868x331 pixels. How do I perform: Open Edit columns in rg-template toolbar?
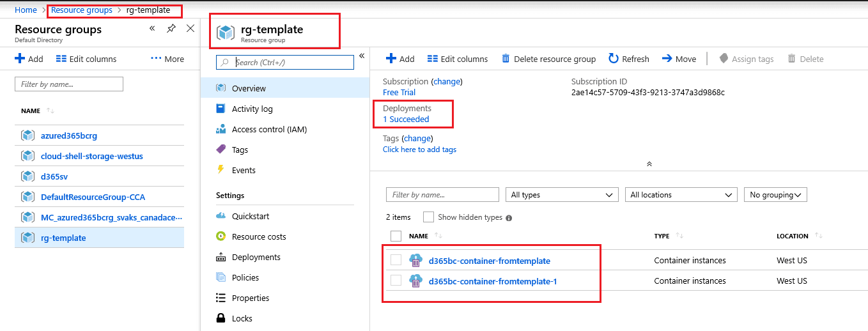tap(458, 59)
